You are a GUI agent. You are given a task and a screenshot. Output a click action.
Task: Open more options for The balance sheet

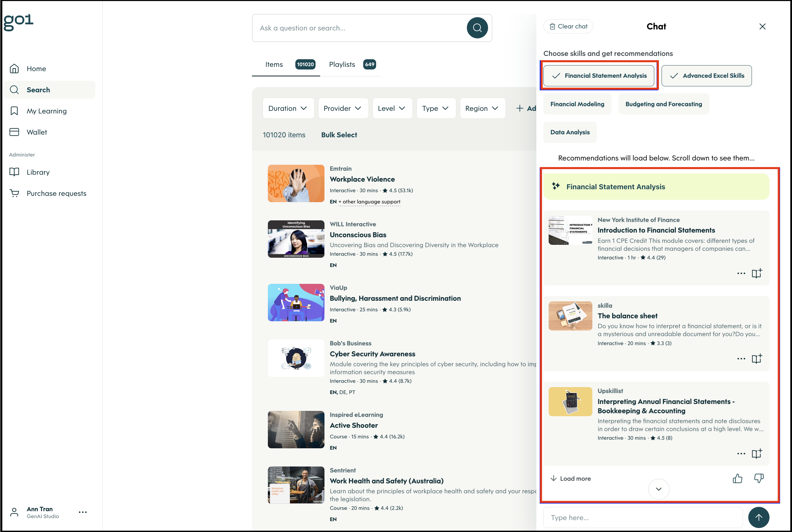point(741,359)
